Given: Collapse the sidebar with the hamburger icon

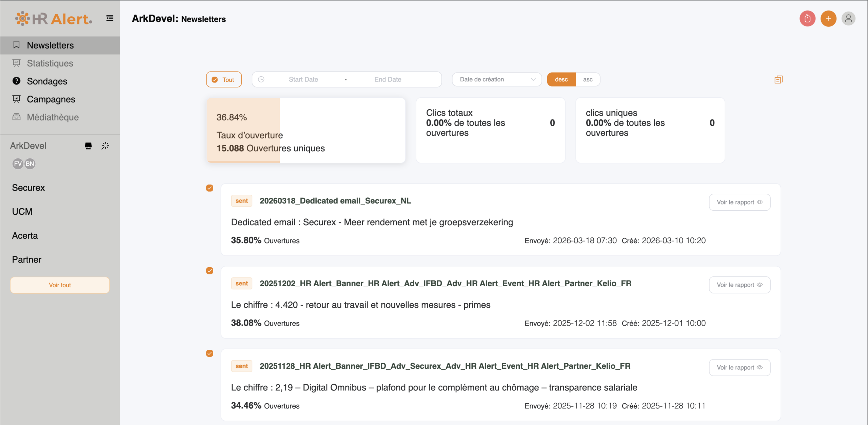Looking at the screenshot, I should point(110,18).
